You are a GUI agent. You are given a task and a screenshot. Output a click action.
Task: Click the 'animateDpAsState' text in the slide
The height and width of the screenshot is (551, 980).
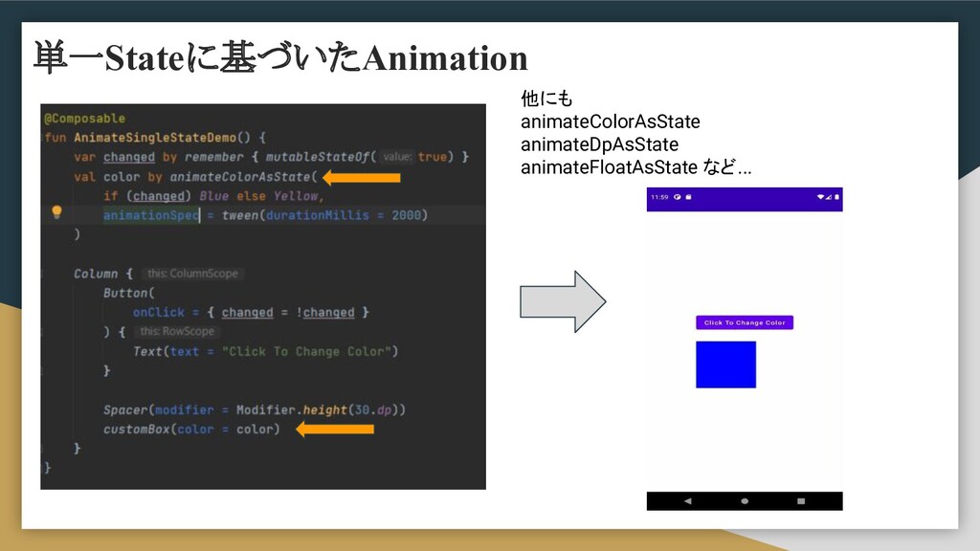(599, 144)
